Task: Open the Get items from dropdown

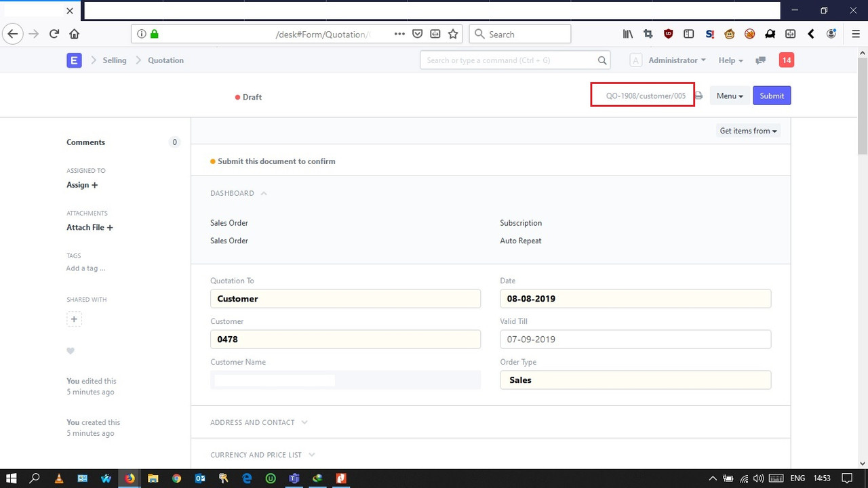Action: 749,131
